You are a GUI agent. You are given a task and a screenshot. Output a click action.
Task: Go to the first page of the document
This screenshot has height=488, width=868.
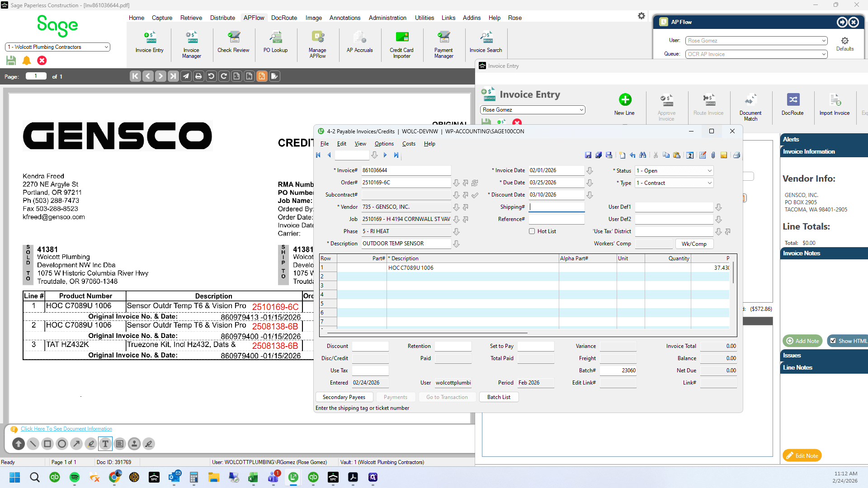(135, 76)
